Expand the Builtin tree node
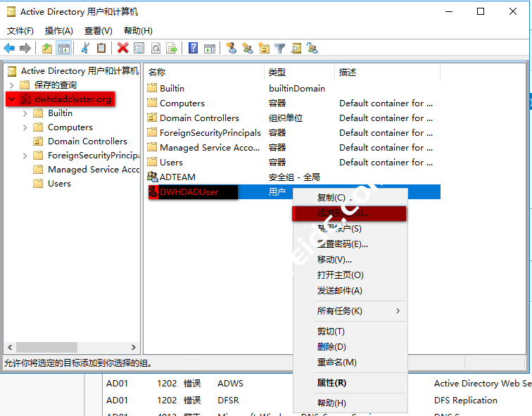Viewport: 532px width, 416px height. (25, 113)
